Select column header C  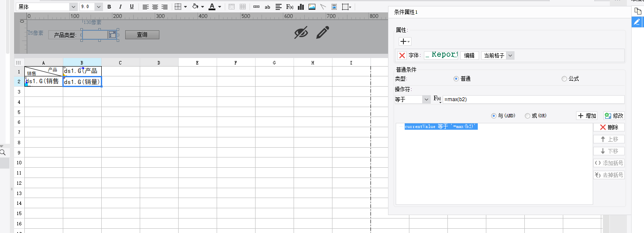click(x=121, y=63)
